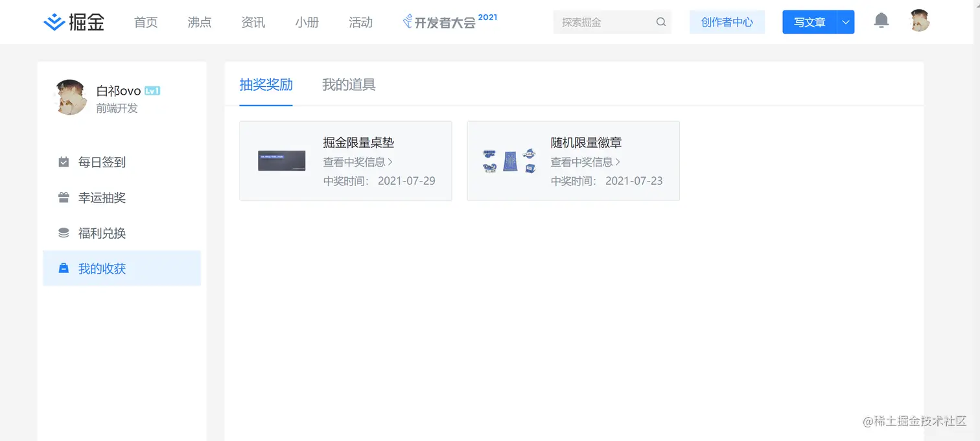Open the 写文章 dropdown arrow
Viewport: 980px width, 441px height.
(845, 21)
